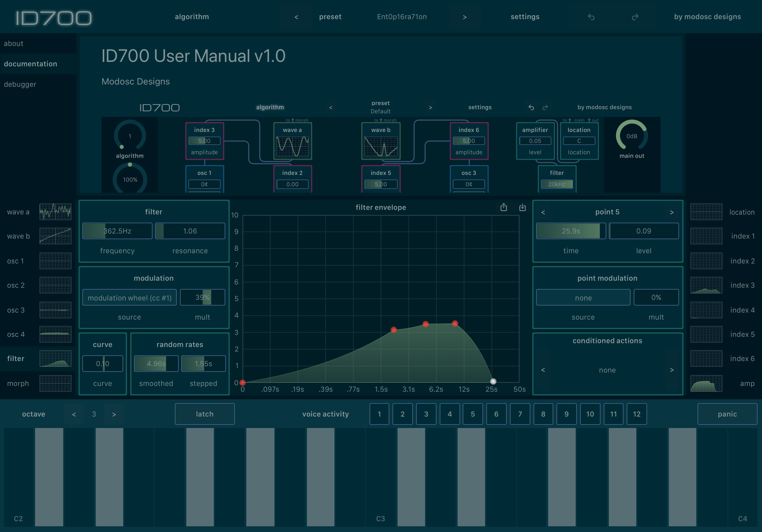Select the white envelope point at 25s

[x=493, y=381]
